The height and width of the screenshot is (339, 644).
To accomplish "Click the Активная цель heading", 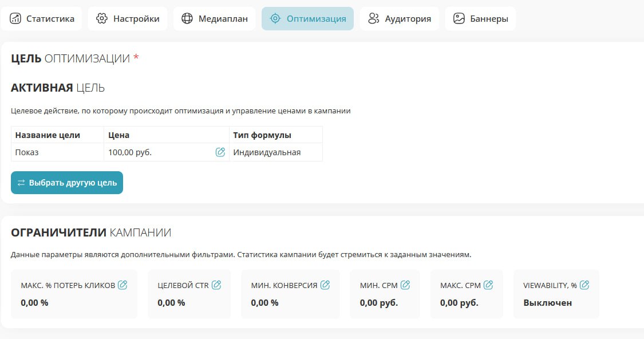I will click(57, 88).
